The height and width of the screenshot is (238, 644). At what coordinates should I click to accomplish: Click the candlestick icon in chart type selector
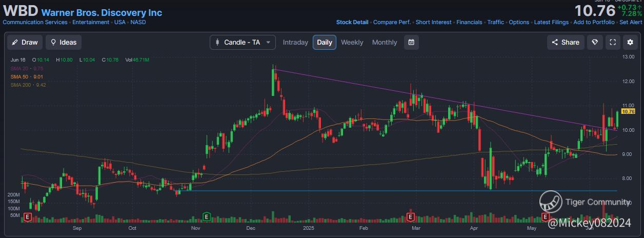point(217,42)
